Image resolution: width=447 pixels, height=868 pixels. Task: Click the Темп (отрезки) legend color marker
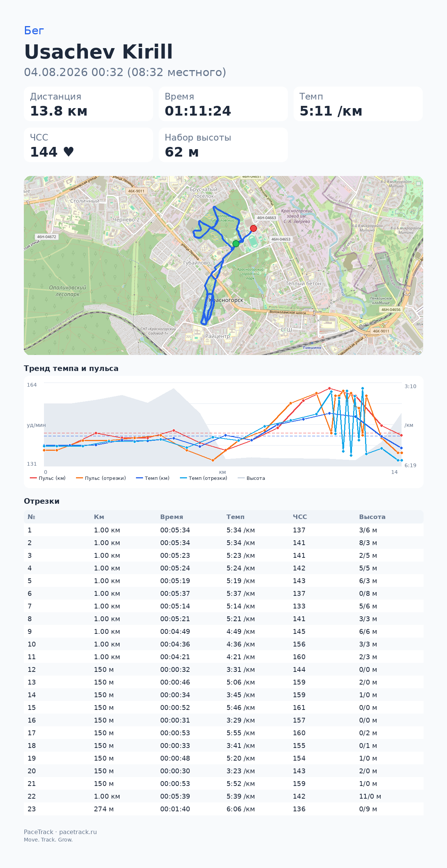(x=183, y=478)
